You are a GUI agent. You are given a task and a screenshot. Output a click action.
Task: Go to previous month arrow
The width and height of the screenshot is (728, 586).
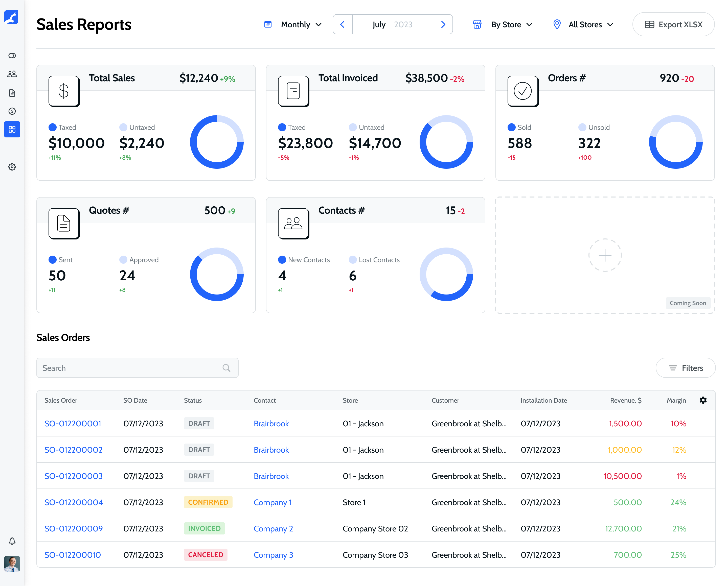point(343,24)
